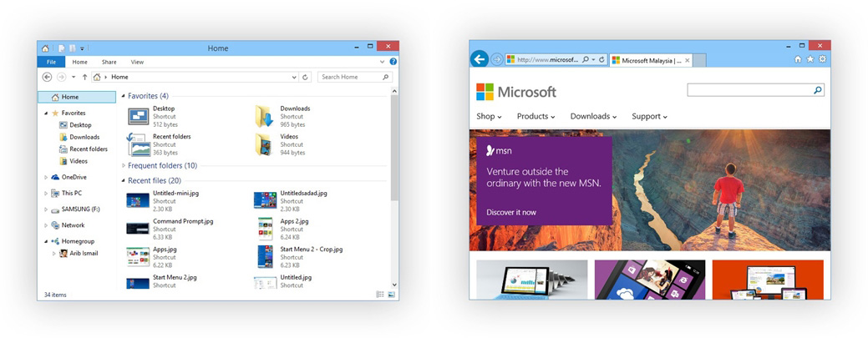Click the vertical scrollbar thumb in Explorer

[394, 147]
